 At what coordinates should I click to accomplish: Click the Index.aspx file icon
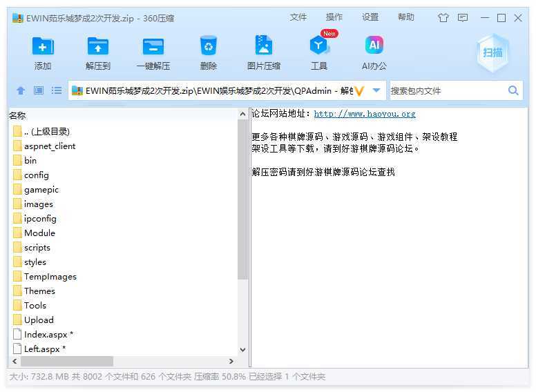tap(17, 334)
